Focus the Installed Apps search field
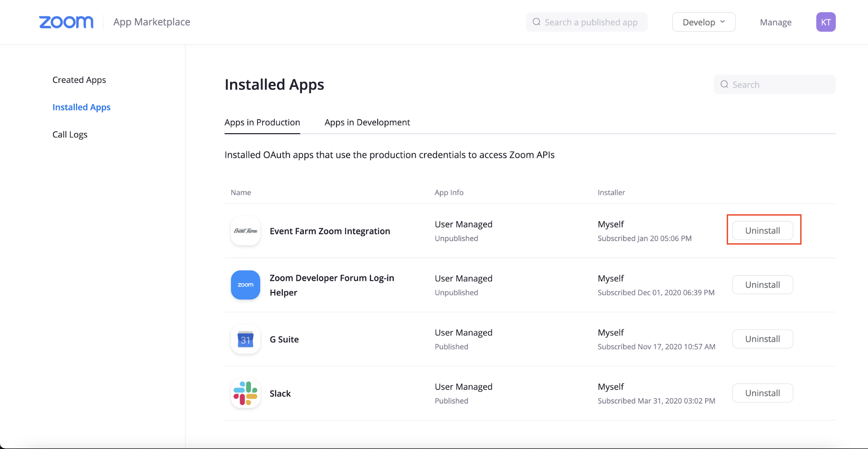868x449 pixels. coord(774,84)
